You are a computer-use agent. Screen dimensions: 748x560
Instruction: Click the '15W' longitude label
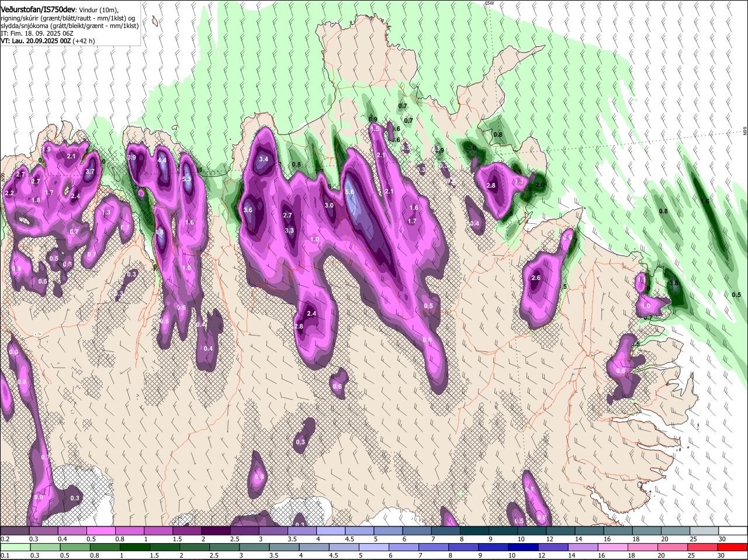[x=489, y=3]
